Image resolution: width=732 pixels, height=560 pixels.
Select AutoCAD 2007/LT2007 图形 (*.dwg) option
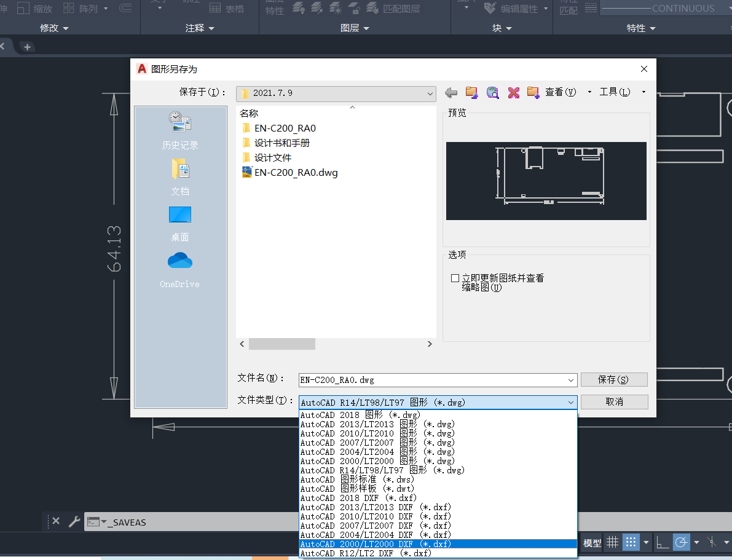[438, 443]
